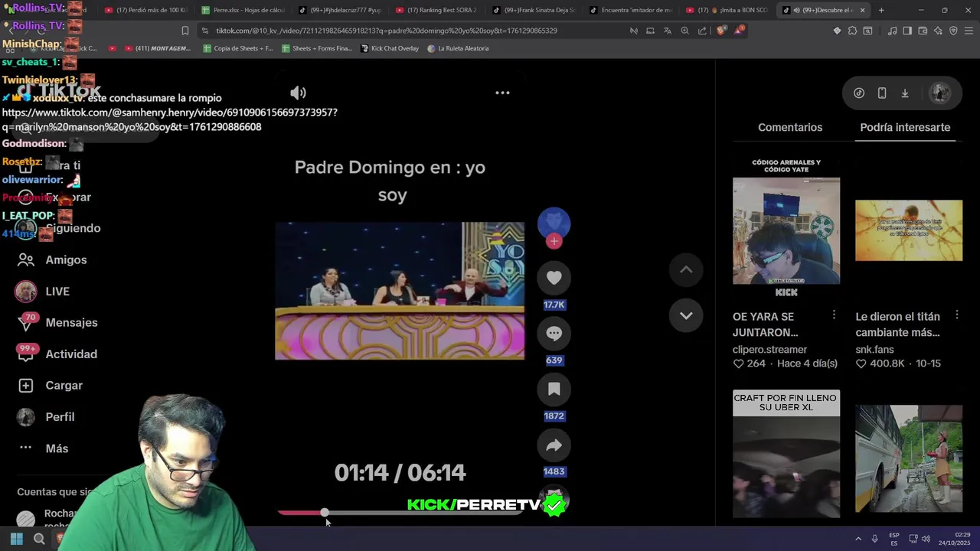Share the video with the arrow icon

[x=554, y=445]
